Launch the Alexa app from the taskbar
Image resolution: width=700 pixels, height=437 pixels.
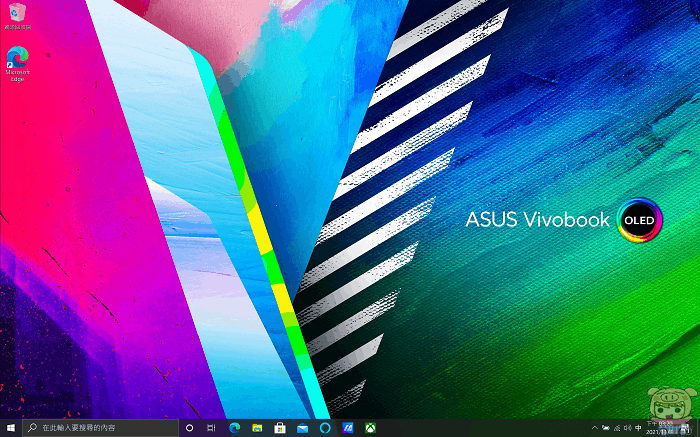click(325, 428)
